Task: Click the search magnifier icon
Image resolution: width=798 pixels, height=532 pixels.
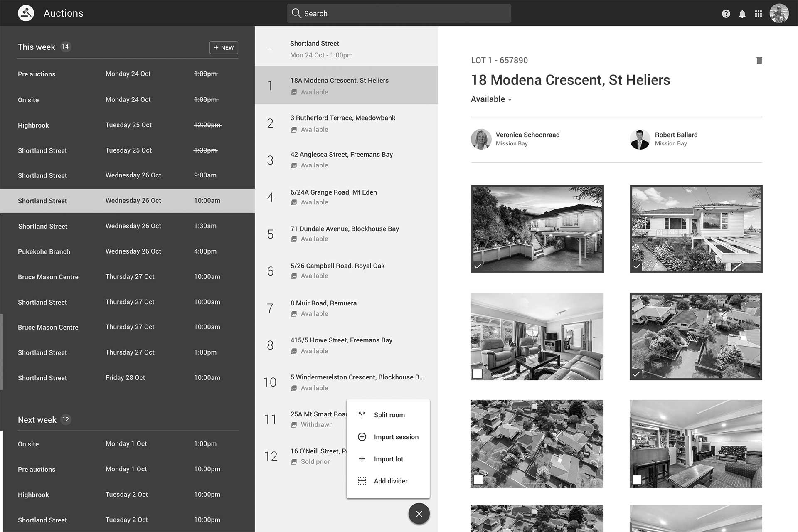Action: tap(296, 13)
